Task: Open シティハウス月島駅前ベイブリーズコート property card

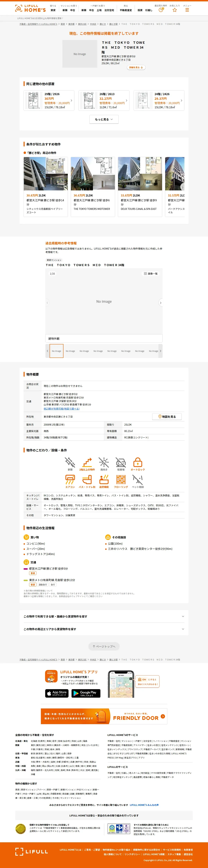Action: point(45,187)
